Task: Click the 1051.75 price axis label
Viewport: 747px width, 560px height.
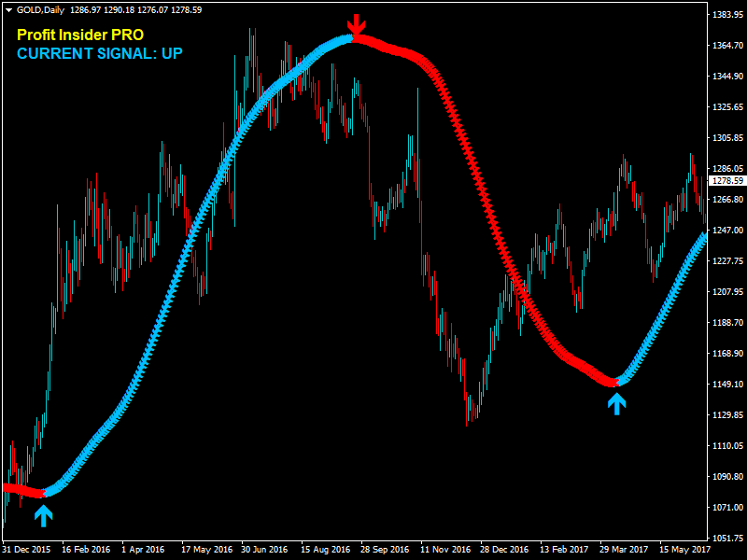Action: click(x=727, y=539)
